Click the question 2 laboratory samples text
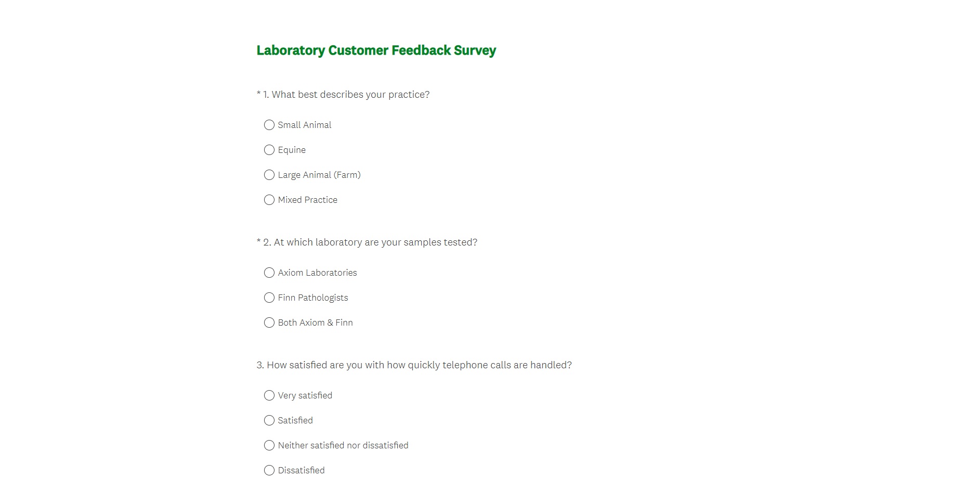The height and width of the screenshot is (477, 980). (x=370, y=242)
